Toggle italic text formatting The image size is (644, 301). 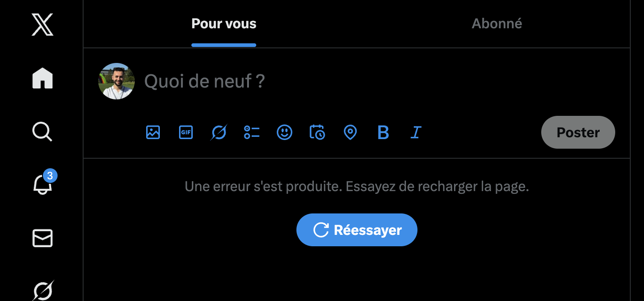click(x=416, y=132)
